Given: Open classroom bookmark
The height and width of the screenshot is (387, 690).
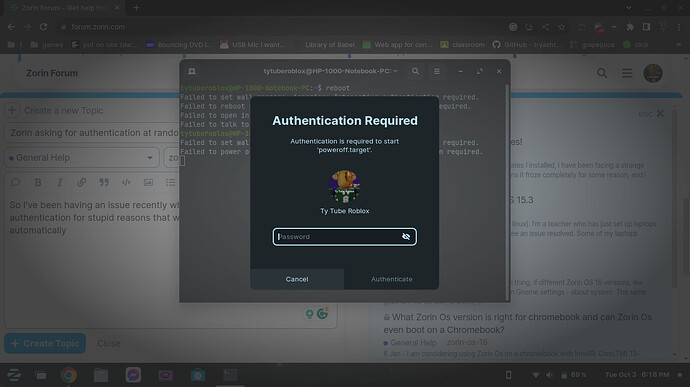Looking at the screenshot, I should [x=462, y=44].
